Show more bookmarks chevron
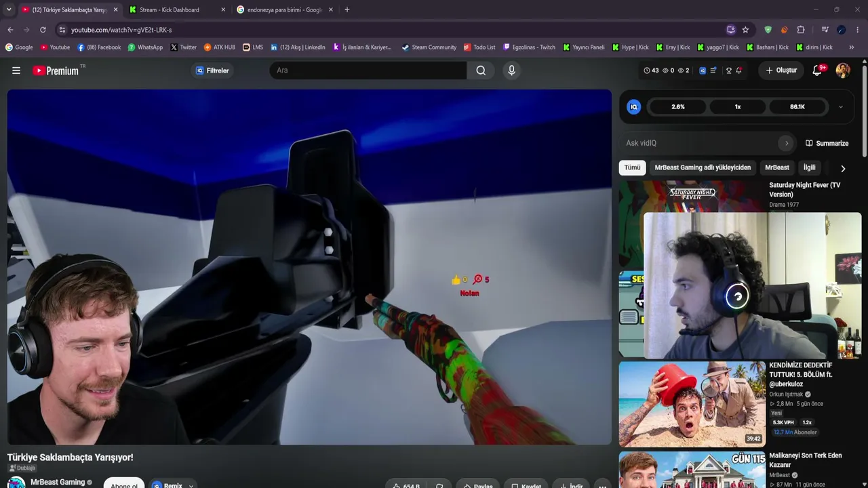This screenshot has width=868, height=488. tap(852, 47)
